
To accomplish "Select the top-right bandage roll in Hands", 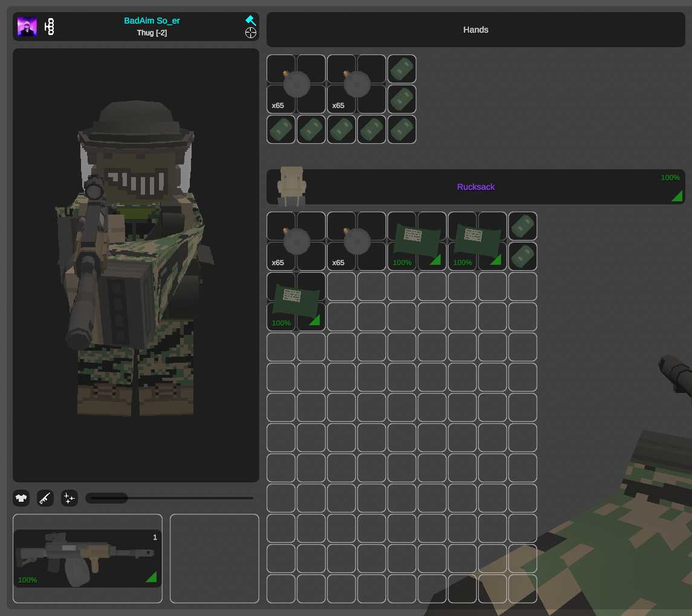I will point(402,69).
